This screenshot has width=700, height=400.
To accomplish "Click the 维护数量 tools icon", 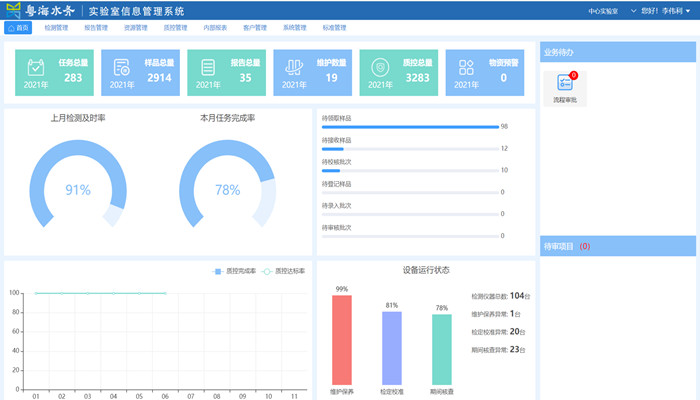I will pos(294,68).
